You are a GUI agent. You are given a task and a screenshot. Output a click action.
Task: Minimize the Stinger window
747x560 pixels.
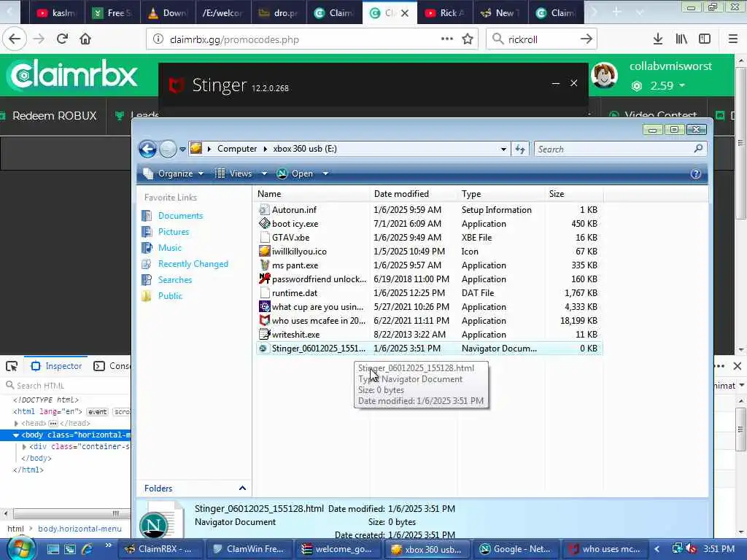click(x=555, y=83)
